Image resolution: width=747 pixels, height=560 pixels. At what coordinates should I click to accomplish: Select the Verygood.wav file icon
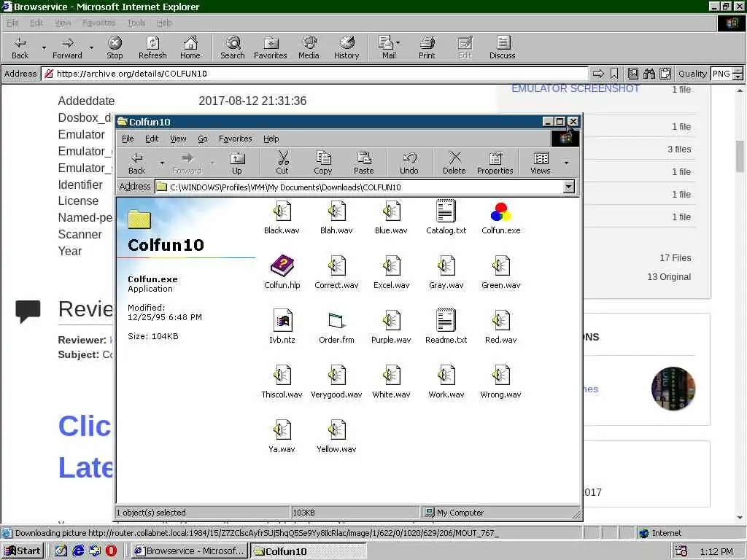pyautogui.click(x=336, y=381)
